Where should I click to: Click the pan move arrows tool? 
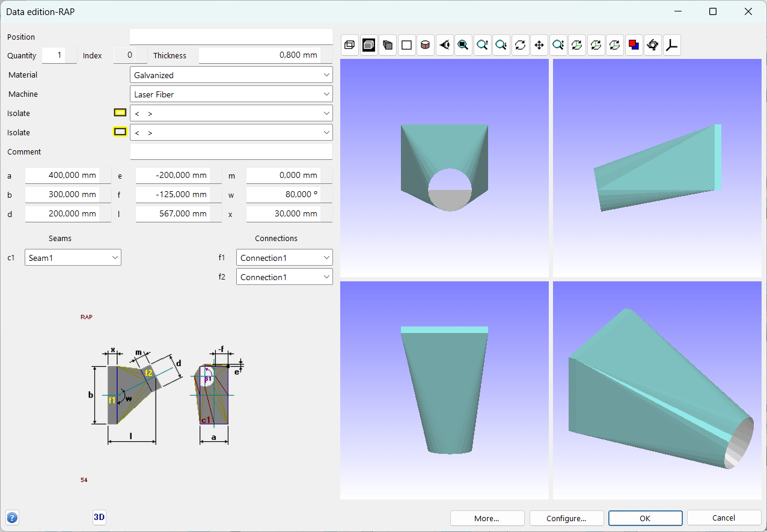coord(539,45)
